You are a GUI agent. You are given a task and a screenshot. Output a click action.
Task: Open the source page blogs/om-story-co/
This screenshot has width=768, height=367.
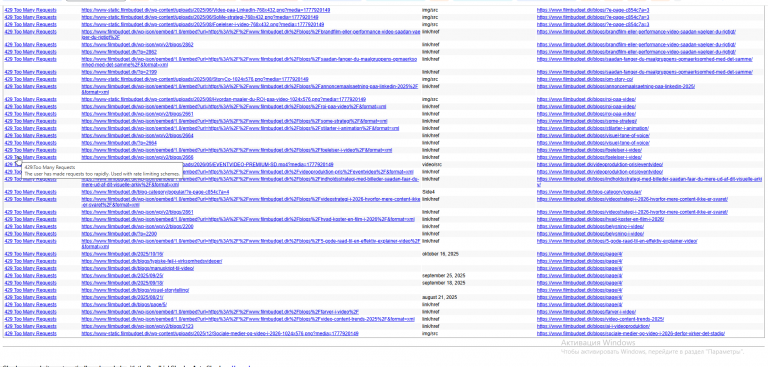coord(585,79)
